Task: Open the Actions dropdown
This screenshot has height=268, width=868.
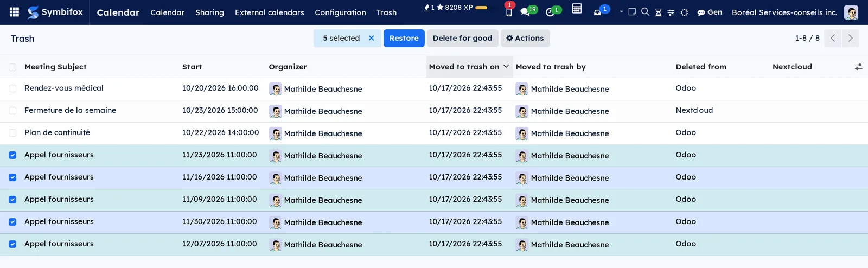Action: [525, 38]
